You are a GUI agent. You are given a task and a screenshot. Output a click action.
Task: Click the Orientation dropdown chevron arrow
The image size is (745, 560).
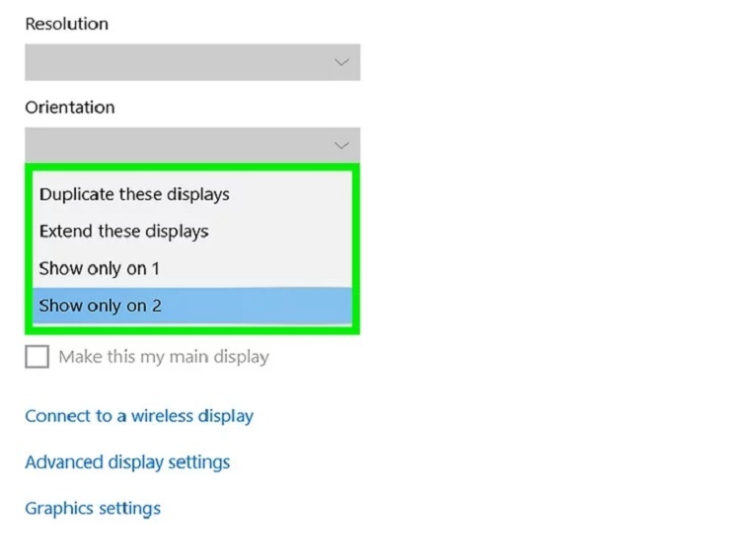tap(341, 146)
